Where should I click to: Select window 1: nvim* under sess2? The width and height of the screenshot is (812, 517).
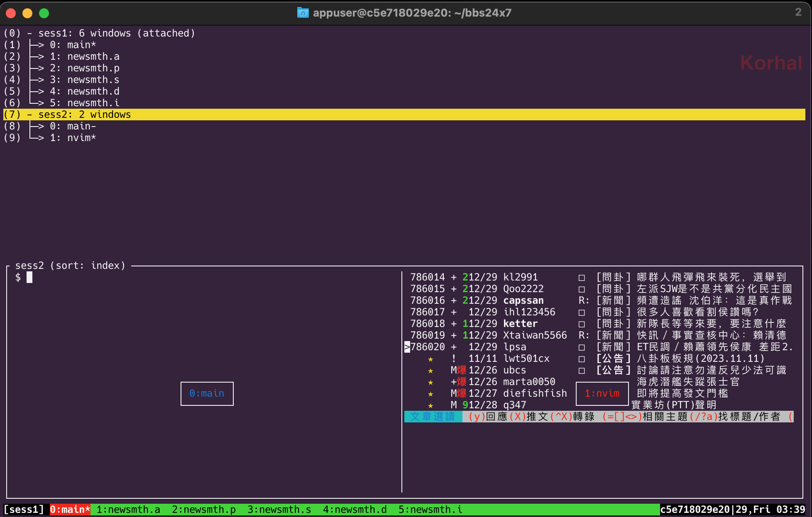click(x=50, y=138)
